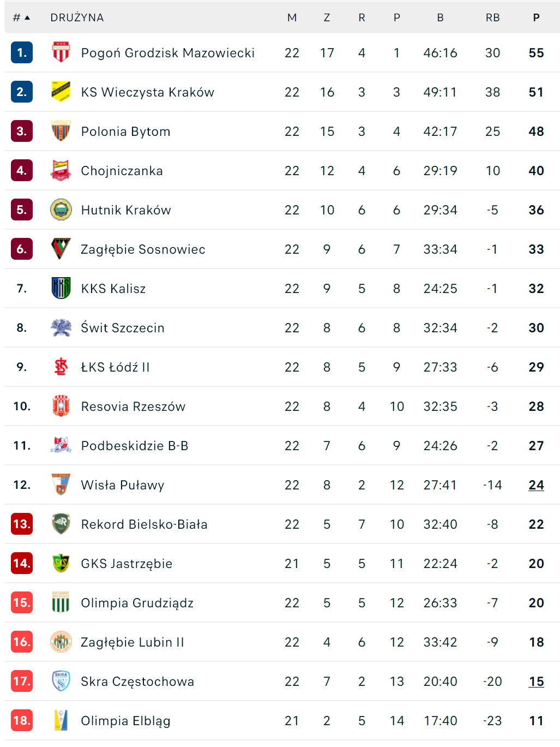Open the Chojniczanka team link

122,171
